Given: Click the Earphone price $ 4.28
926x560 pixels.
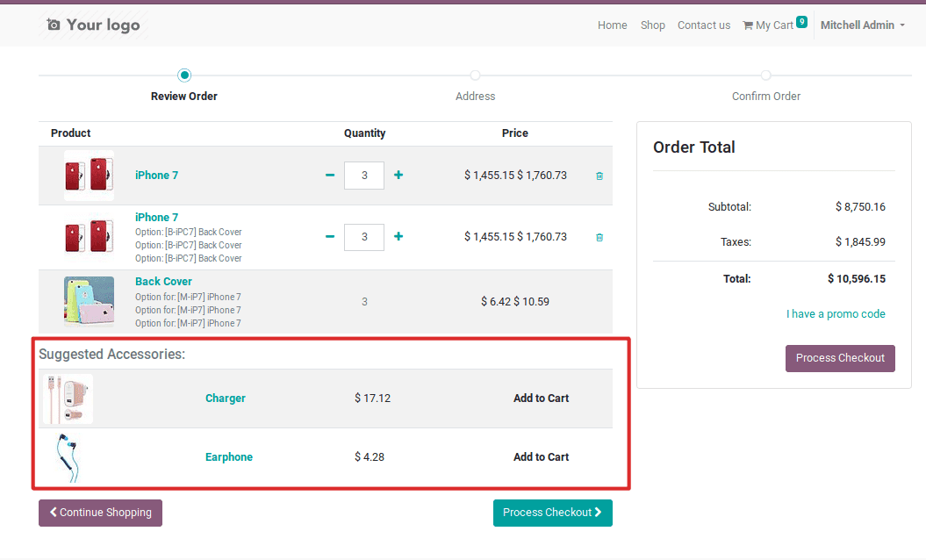Looking at the screenshot, I should click(370, 456).
